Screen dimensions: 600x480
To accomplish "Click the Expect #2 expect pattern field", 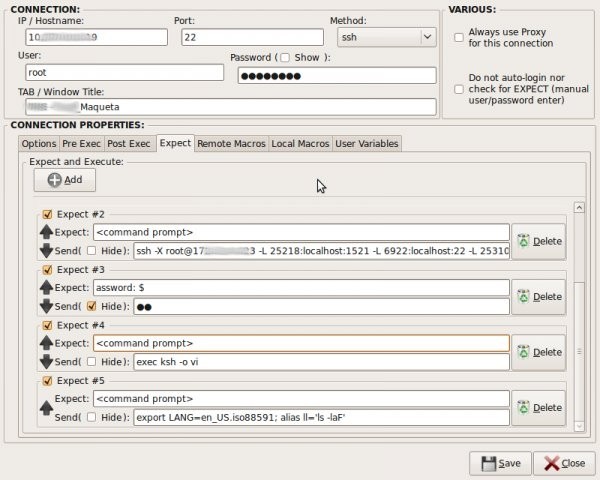I will click(x=302, y=232).
